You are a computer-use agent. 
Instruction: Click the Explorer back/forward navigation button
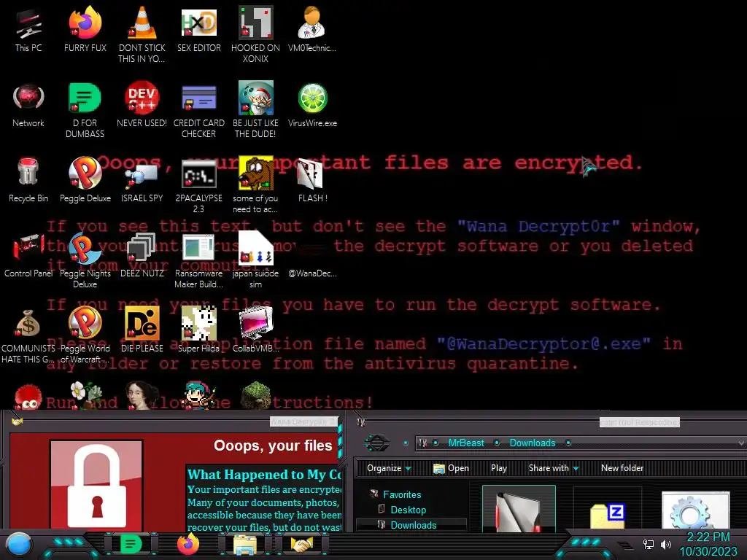point(377,443)
